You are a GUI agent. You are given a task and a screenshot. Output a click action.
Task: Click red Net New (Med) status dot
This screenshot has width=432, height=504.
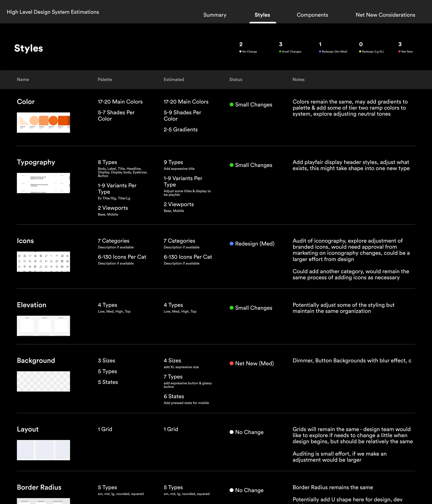(232, 363)
